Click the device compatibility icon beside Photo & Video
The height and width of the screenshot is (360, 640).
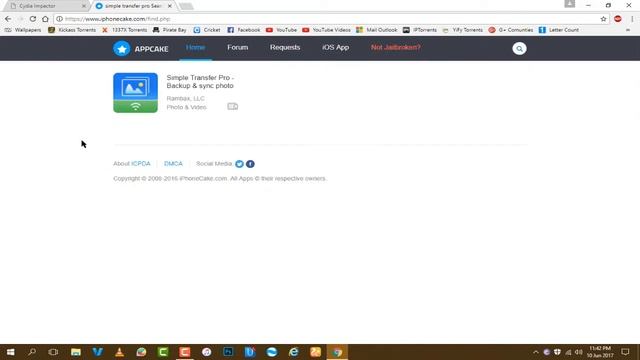click(233, 107)
